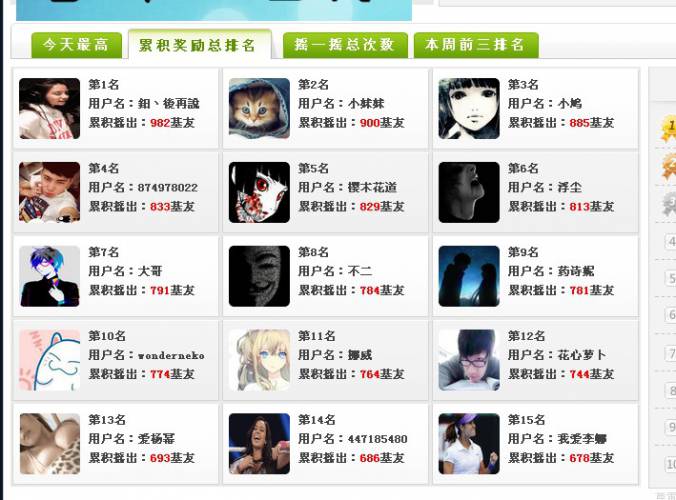Click the tennis player avatar of rank 15
The height and width of the screenshot is (500, 676).
pyautogui.click(x=469, y=444)
